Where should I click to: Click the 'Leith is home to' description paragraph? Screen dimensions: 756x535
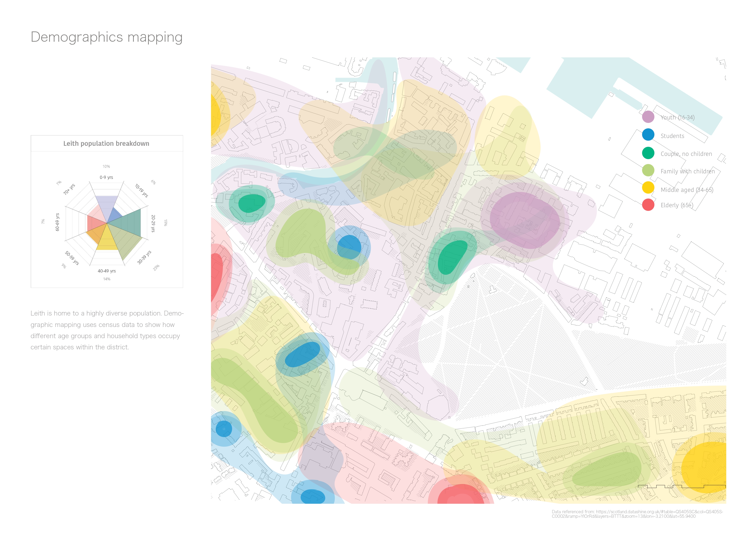(x=107, y=330)
